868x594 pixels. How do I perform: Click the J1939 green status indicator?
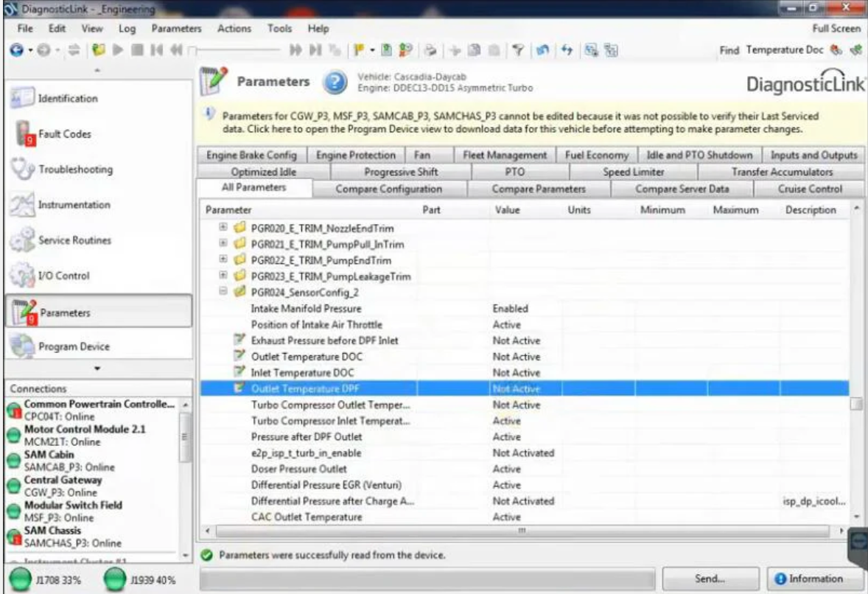click(115, 579)
